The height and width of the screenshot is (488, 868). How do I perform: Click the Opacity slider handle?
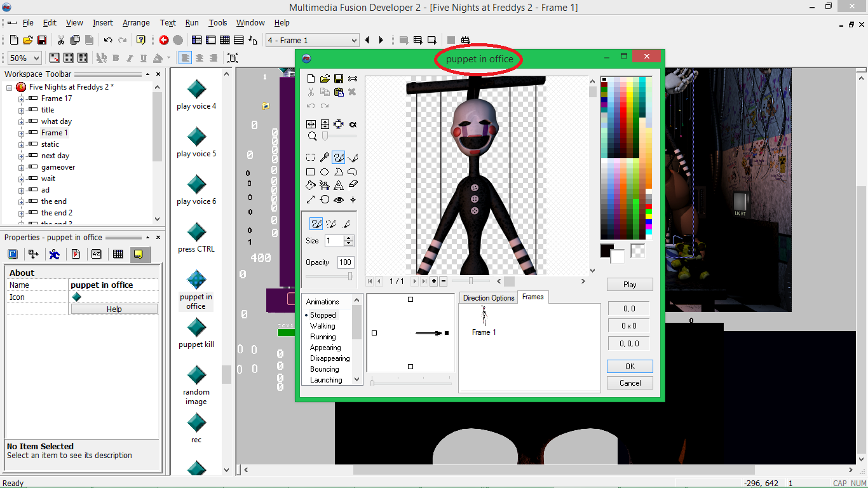click(x=349, y=276)
